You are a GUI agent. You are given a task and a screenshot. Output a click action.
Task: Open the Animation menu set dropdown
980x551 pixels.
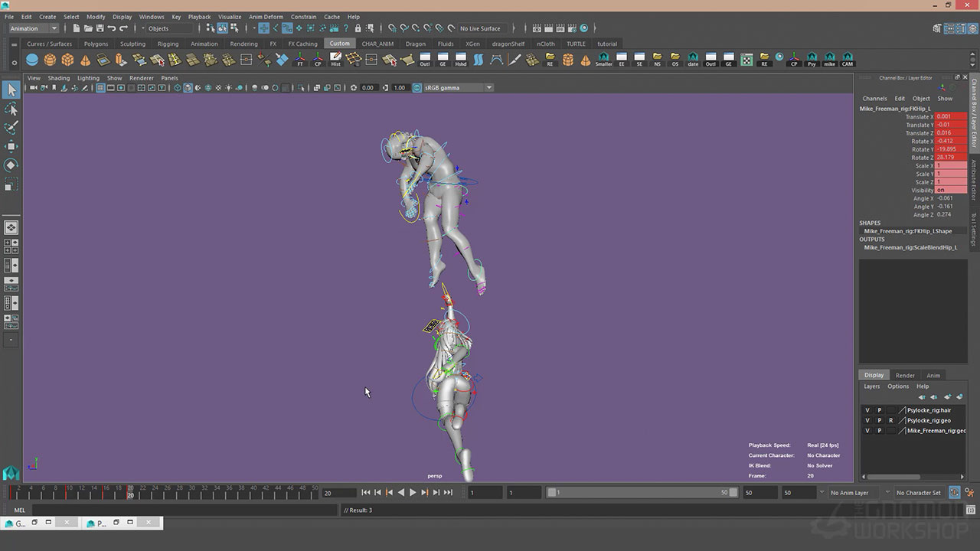[33, 28]
